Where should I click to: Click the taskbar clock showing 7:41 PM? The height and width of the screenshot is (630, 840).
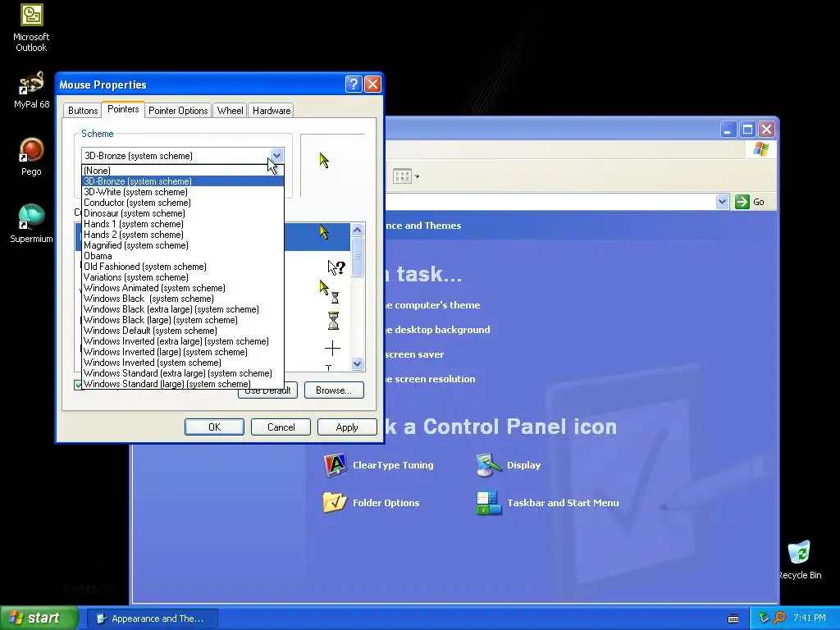coord(810,618)
